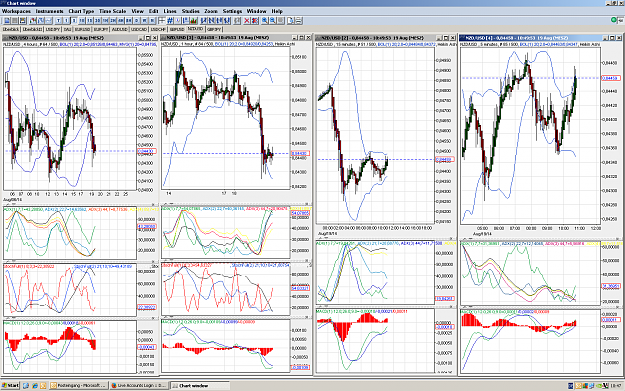Screen dimensions: 625x391
Task: Click the first trend line drawing icon
Action: click(204, 20)
